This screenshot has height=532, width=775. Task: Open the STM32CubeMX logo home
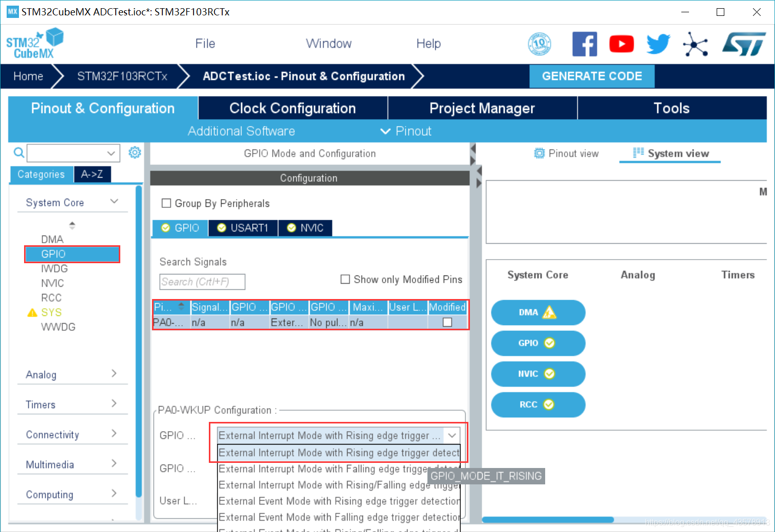point(34,44)
